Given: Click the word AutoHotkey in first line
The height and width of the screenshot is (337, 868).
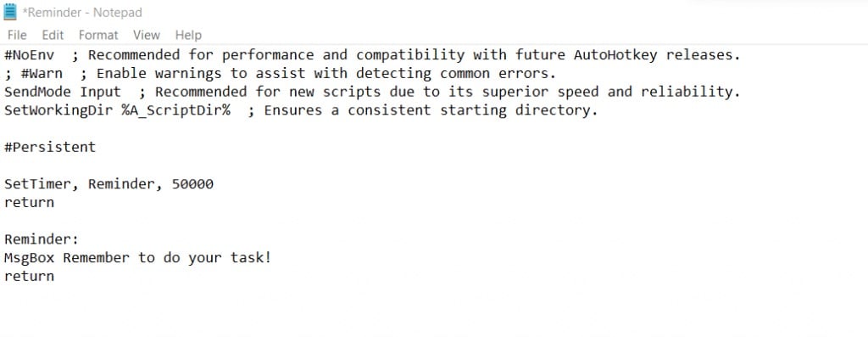Looking at the screenshot, I should pos(615,55).
